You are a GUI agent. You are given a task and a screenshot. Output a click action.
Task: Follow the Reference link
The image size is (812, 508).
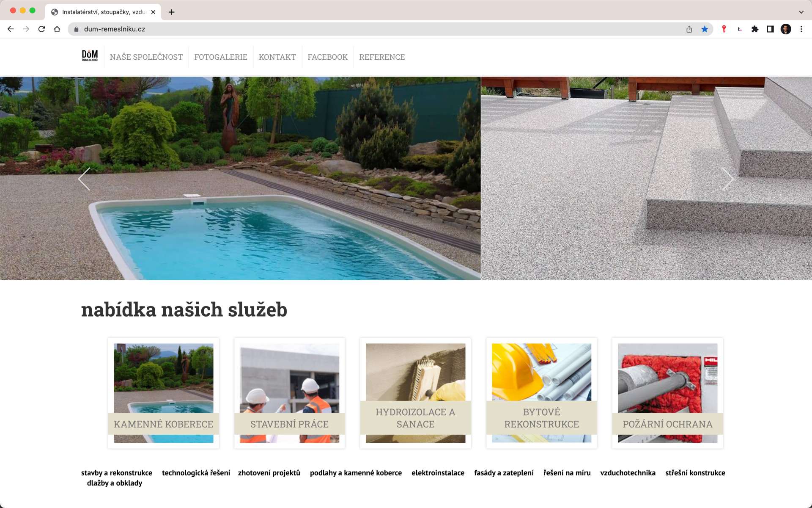coord(382,57)
